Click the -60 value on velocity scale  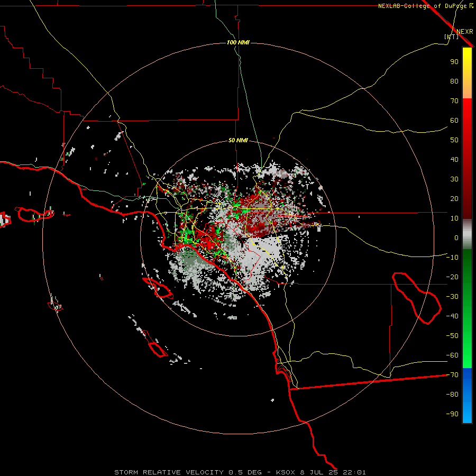pyautogui.click(x=452, y=355)
